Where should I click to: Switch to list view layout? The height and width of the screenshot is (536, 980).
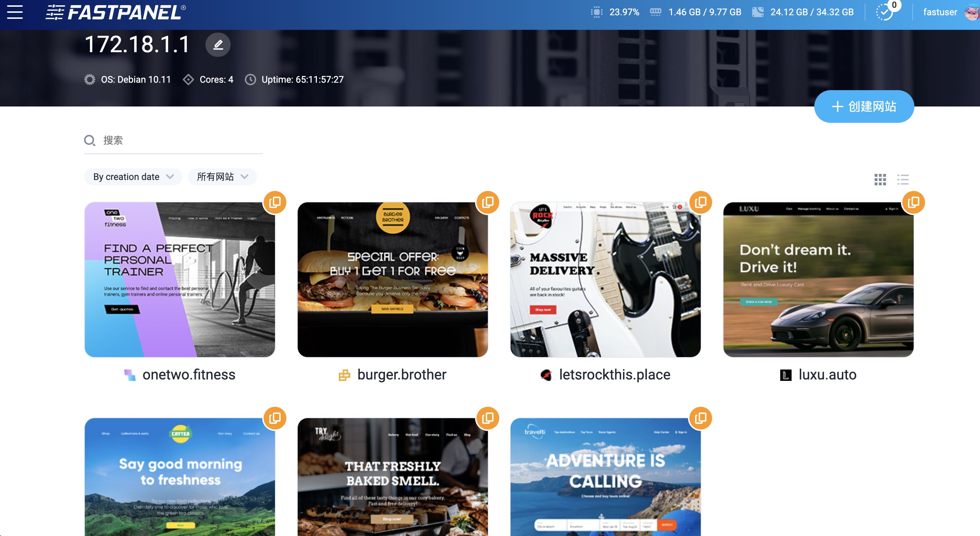(x=902, y=179)
